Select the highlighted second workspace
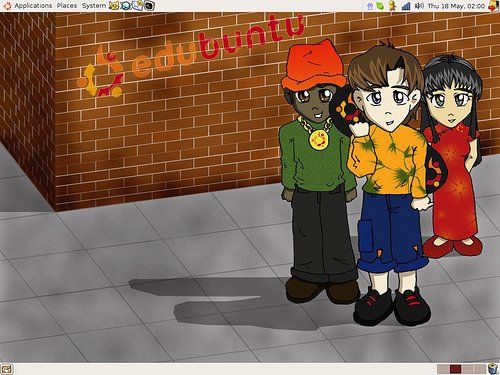This screenshot has height=375, width=500. (x=455, y=369)
